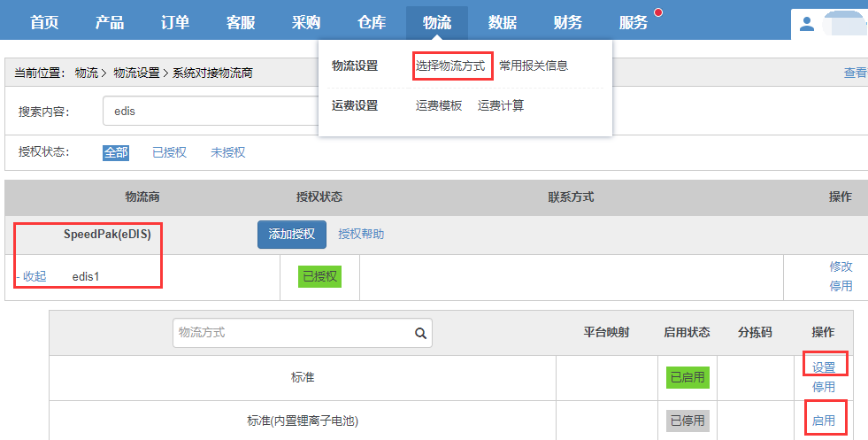Image resolution: width=868 pixels, height=440 pixels.
Task: Click the 运费设置 dropdown heading
Action: (355, 106)
